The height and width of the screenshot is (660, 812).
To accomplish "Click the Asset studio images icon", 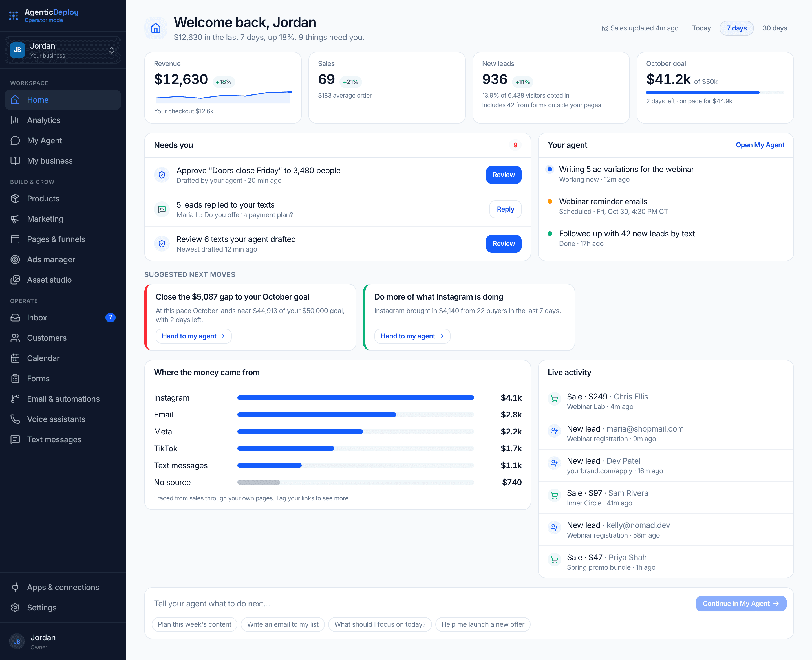I will [15, 280].
